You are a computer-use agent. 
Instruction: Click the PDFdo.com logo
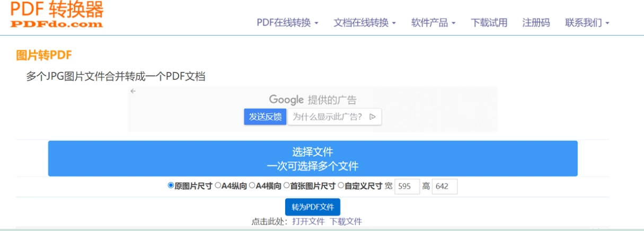[x=57, y=14]
